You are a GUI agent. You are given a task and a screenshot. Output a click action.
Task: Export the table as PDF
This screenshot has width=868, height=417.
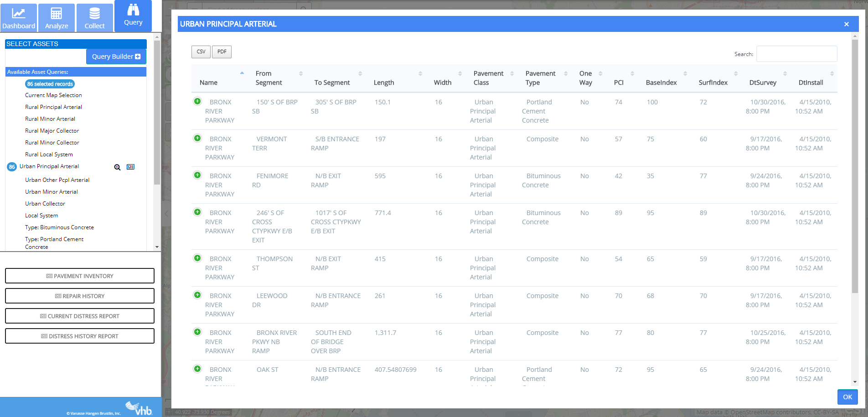pos(222,52)
